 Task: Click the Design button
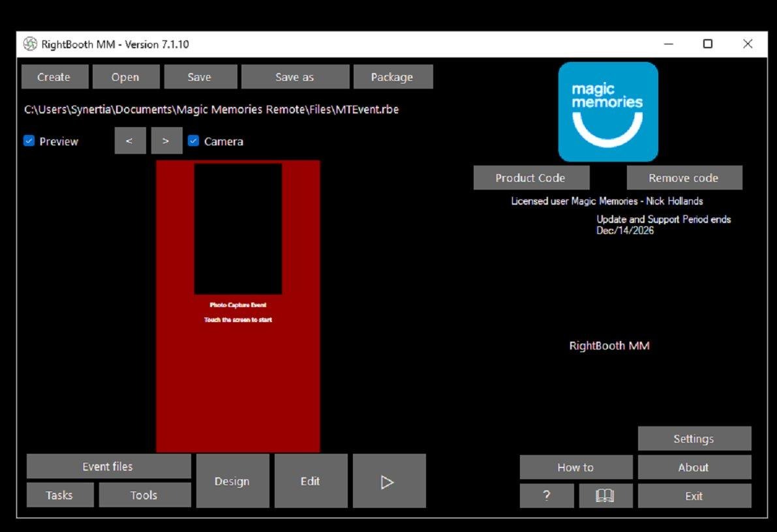232,481
